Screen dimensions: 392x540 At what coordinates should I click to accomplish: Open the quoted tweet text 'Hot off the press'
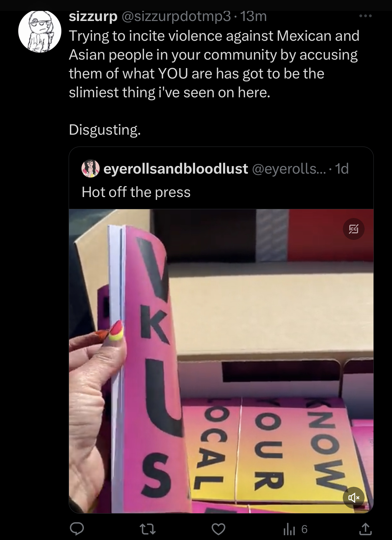136,192
